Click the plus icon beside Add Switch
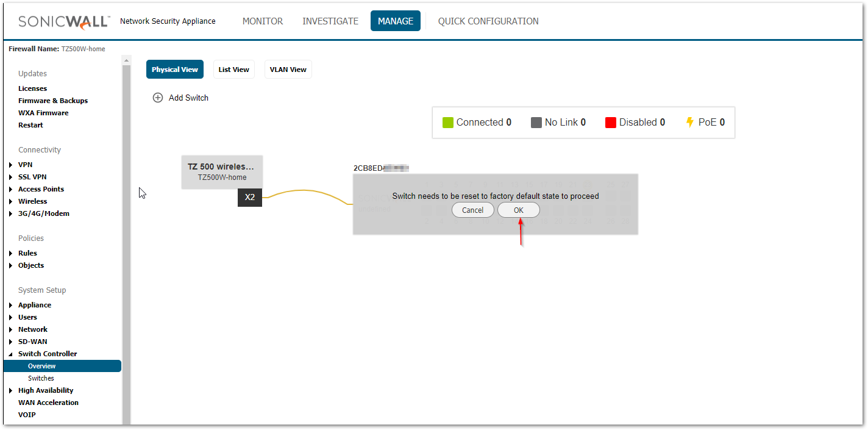 pos(158,98)
